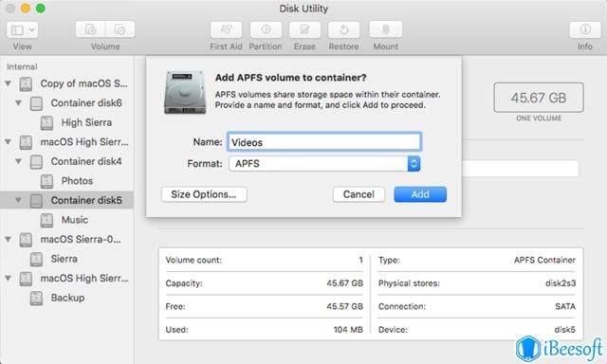
Task: Click the Mount toolbar icon
Action: coord(386,29)
